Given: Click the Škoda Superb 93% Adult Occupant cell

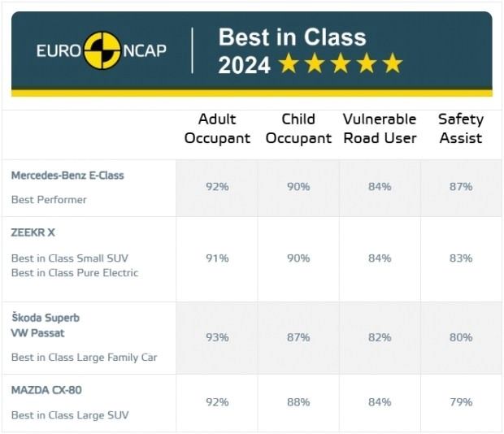Looking at the screenshot, I should click(217, 337).
